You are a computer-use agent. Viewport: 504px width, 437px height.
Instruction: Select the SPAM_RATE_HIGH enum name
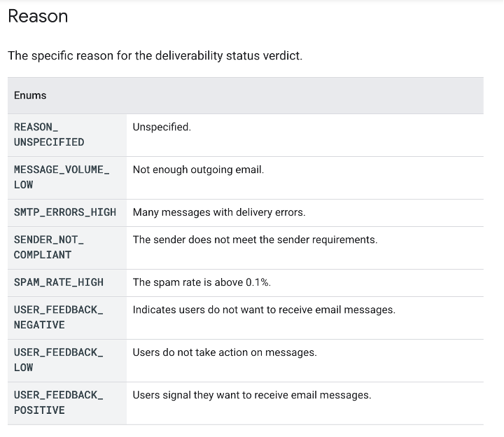[59, 282]
